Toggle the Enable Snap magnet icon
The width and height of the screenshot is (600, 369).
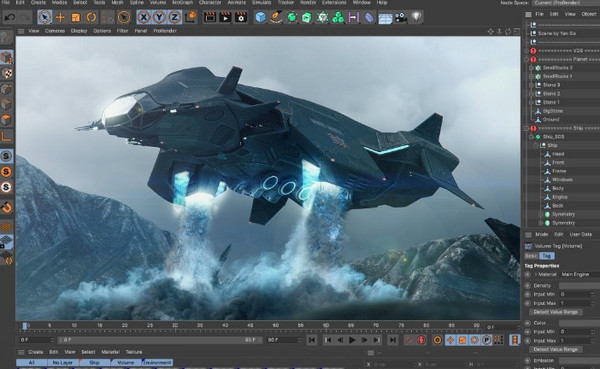pos(7,208)
